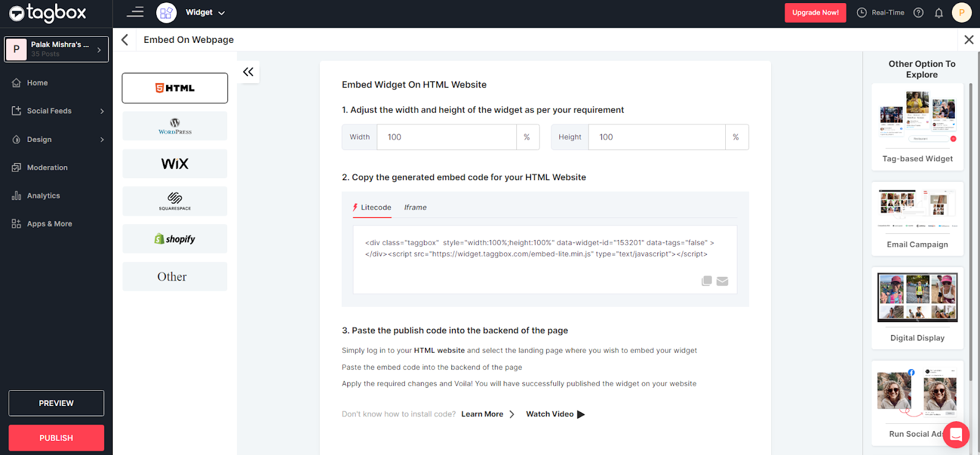
Task: Close the Embed On Webpage panel
Action: [969, 40]
